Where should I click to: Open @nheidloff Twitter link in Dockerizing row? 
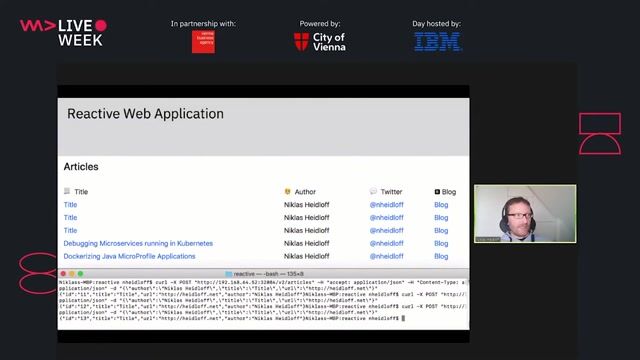387,256
